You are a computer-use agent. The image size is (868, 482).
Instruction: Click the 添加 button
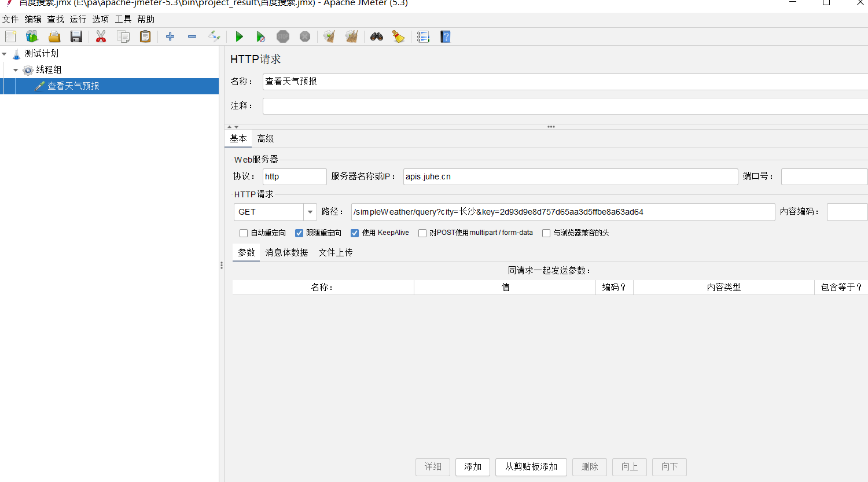pos(473,467)
